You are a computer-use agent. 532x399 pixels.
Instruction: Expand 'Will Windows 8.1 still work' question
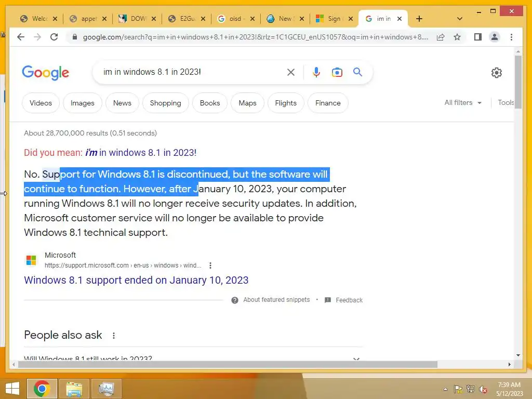pyautogui.click(x=193, y=358)
